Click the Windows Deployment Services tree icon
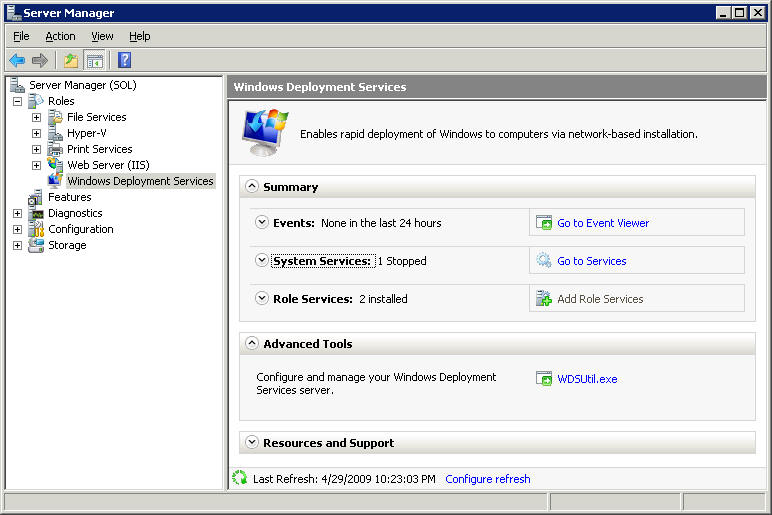 click(55, 181)
